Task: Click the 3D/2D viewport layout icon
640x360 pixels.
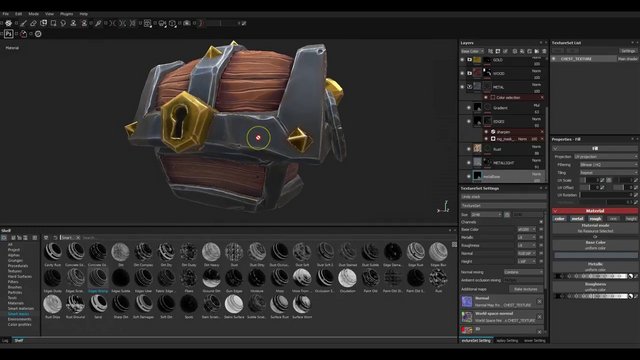Action: pyautogui.click(x=147, y=23)
